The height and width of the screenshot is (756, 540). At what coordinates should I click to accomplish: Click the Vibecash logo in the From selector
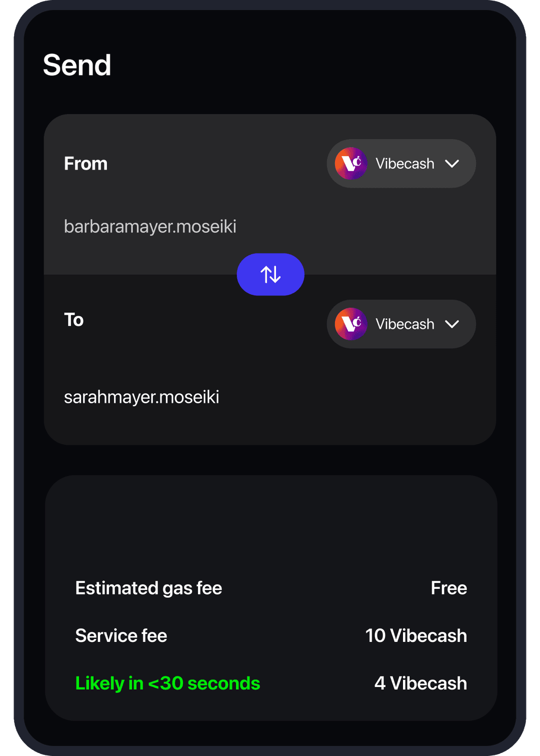click(351, 164)
